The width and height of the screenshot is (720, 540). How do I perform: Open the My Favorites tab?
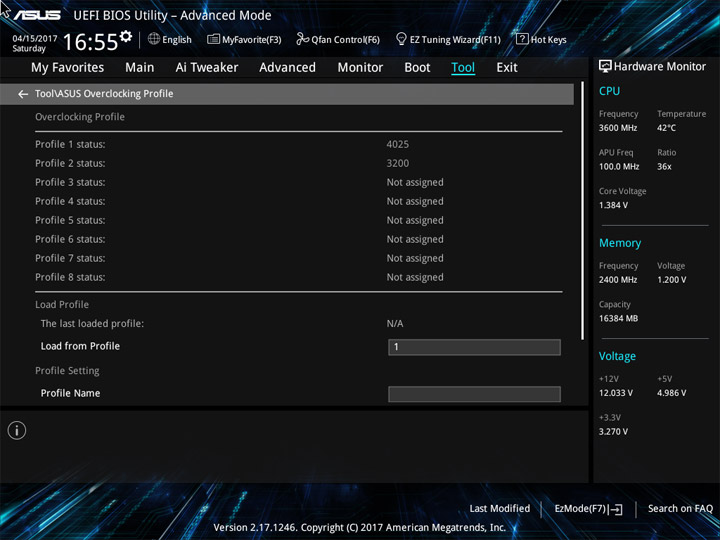pyautogui.click(x=68, y=68)
